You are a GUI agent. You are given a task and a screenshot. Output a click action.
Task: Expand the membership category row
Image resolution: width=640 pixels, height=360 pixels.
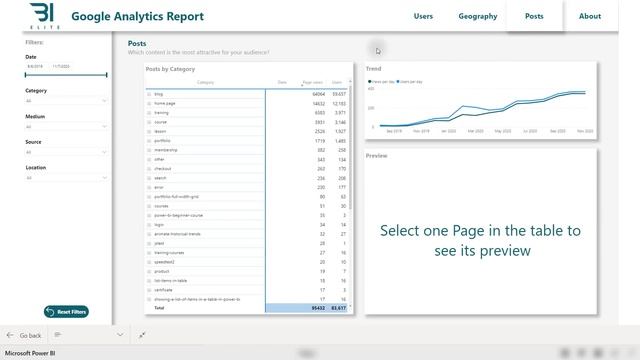click(x=149, y=150)
